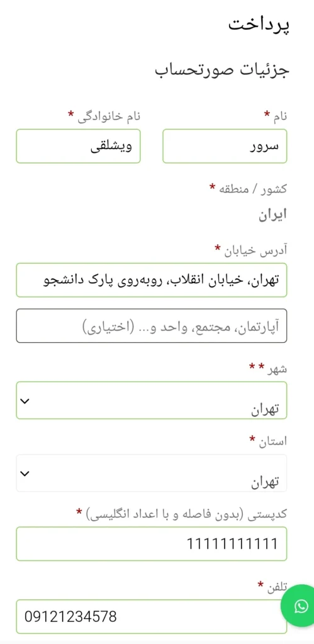Focus the نام خانوادگی field containing ویشلقی
This screenshot has height=644, width=314.
coord(79,146)
